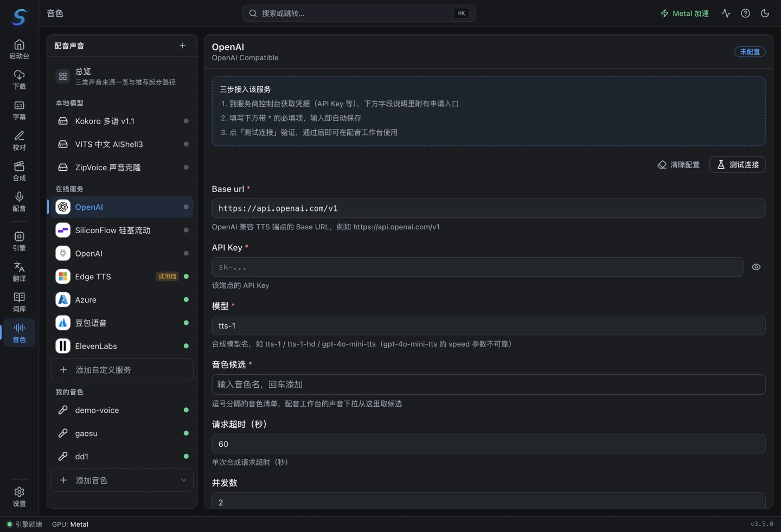Click the app logo in the sidebar
Image resolution: width=781 pixels, height=532 pixels.
click(x=19, y=17)
